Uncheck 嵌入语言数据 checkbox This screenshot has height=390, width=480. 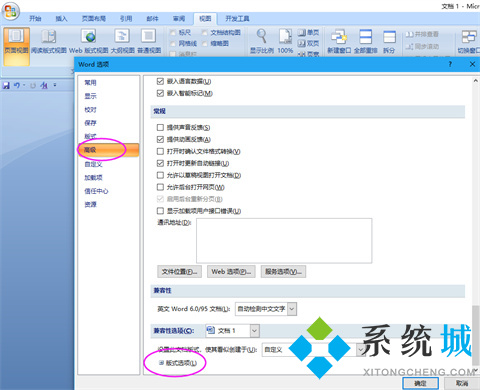click(x=160, y=81)
